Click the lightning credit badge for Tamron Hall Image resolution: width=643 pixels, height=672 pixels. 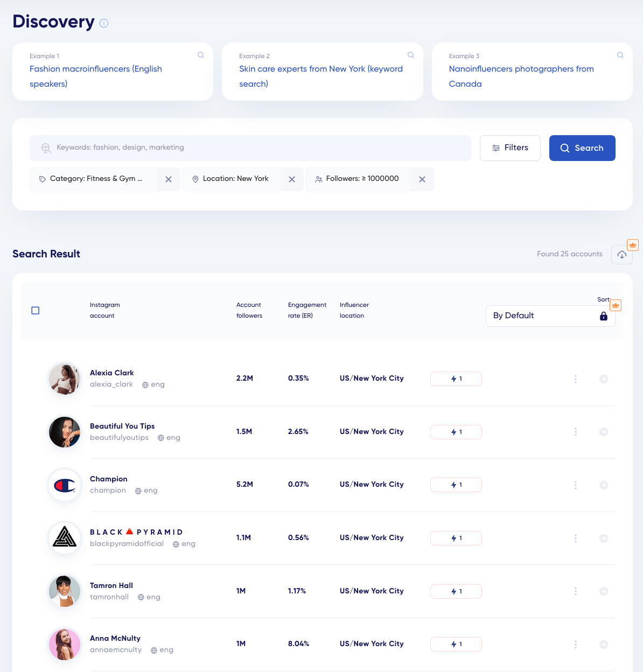[456, 591]
